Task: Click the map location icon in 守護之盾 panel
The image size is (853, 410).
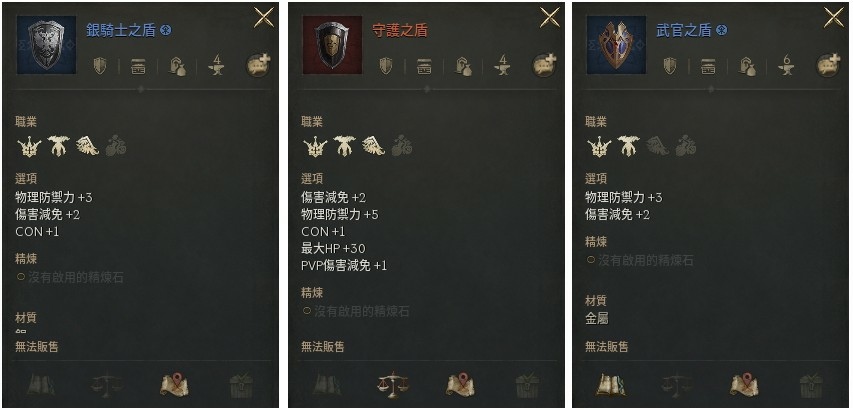Action: pyautogui.click(x=460, y=385)
